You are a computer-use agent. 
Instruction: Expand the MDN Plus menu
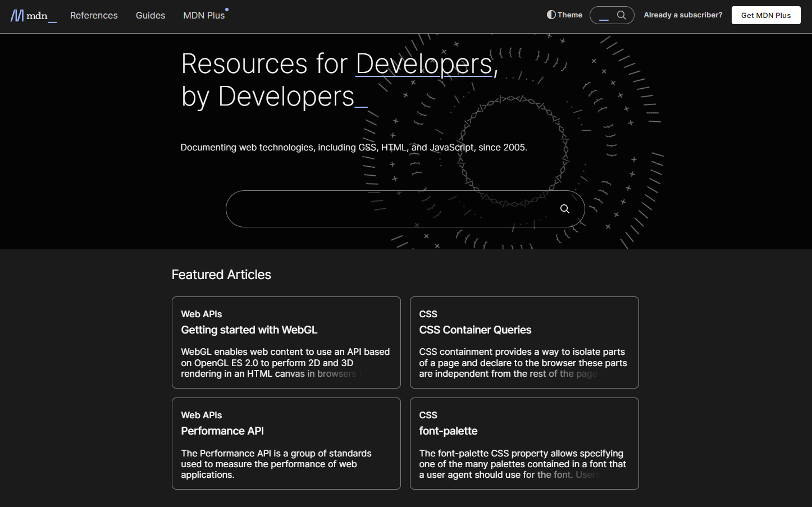coord(204,15)
